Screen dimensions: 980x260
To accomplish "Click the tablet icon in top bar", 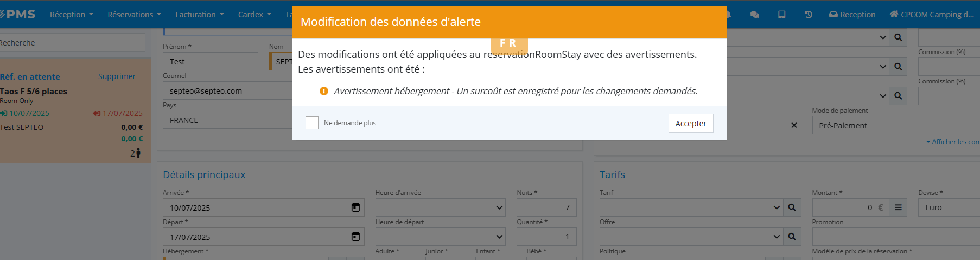I will pyautogui.click(x=781, y=15).
